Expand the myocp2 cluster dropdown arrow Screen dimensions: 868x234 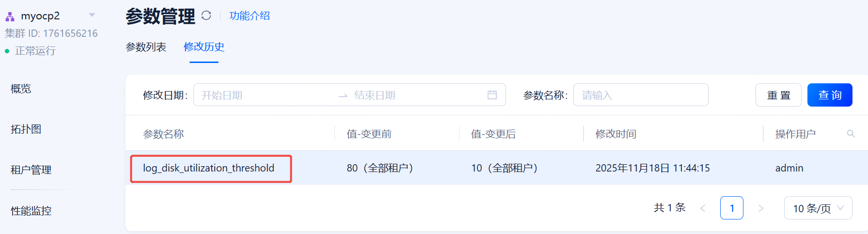point(92,15)
